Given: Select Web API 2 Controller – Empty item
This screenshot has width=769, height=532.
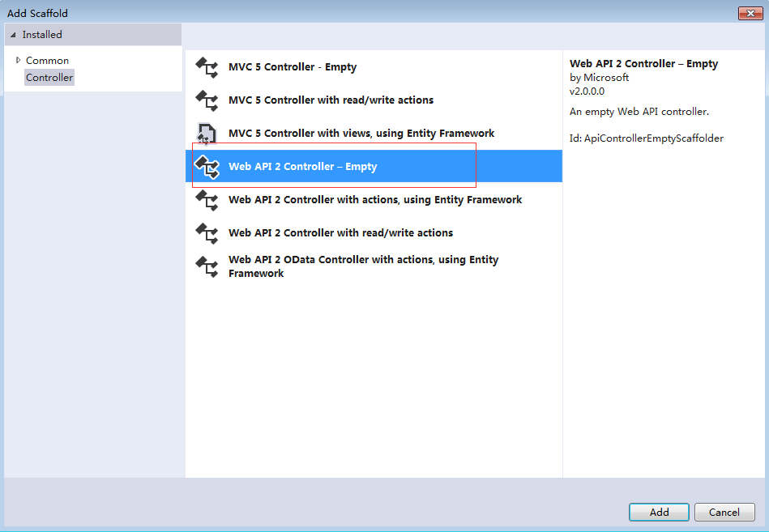Looking at the screenshot, I should point(374,166).
